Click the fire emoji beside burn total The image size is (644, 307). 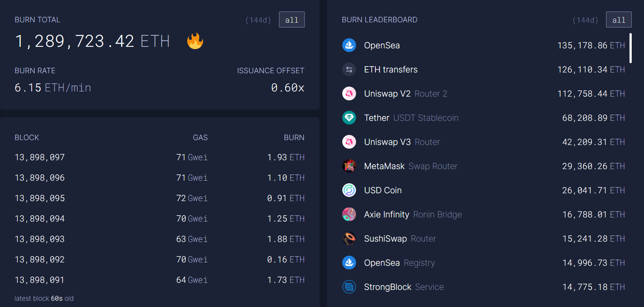tap(195, 41)
